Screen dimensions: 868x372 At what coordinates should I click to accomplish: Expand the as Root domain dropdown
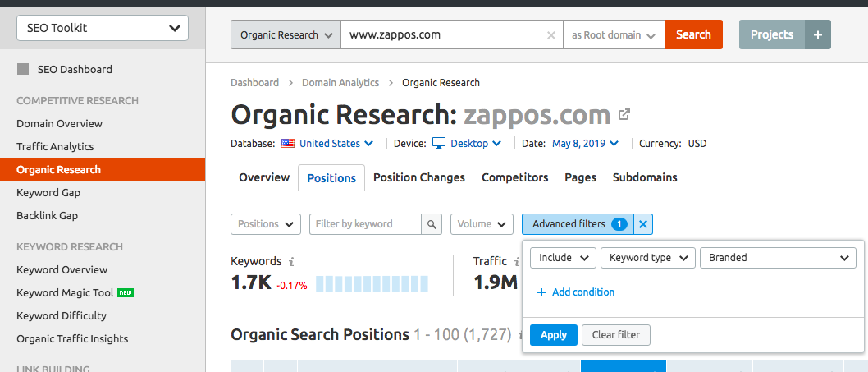click(x=614, y=34)
